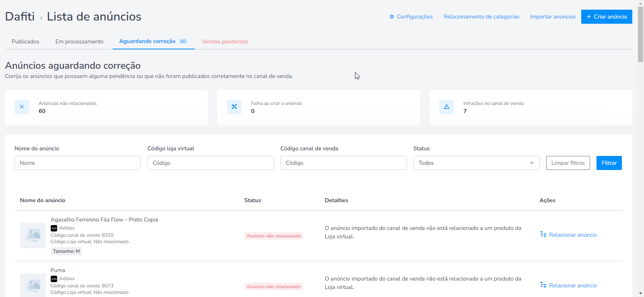Switch to the Publicados tab
Image resolution: width=644 pixels, height=297 pixels.
pos(25,41)
